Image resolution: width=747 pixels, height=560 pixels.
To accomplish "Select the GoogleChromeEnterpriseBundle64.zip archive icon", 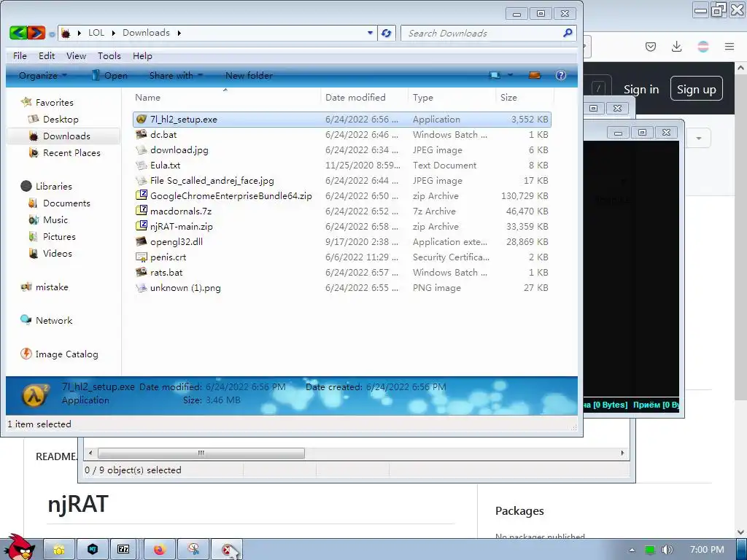I will point(141,195).
